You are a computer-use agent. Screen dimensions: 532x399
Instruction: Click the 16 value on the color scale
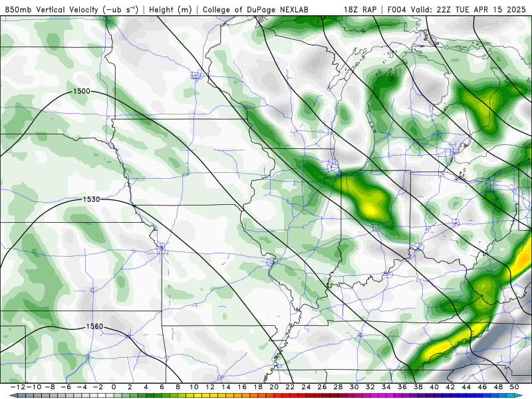(x=242, y=387)
